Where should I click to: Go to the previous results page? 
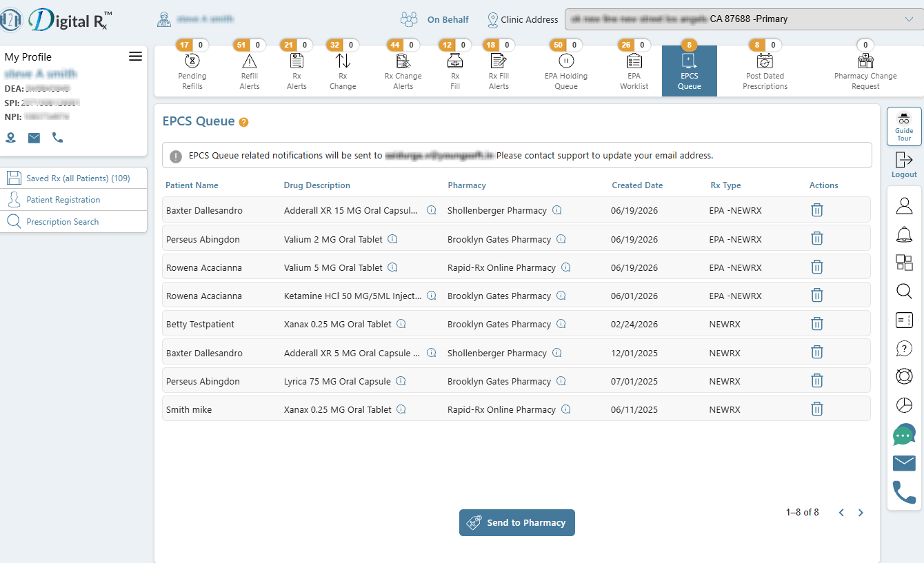[x=841, y=513]
